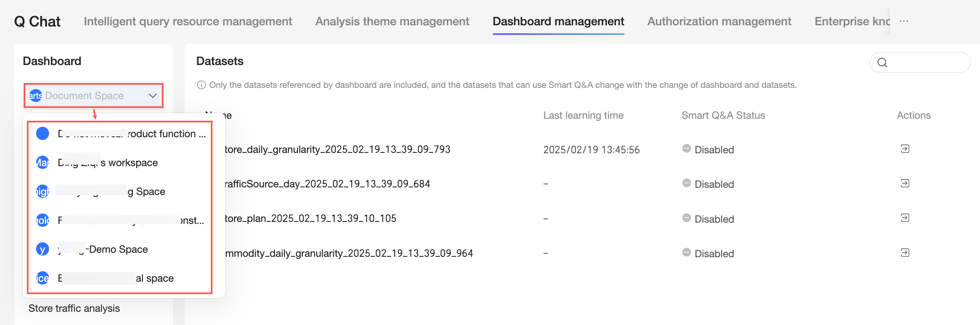Image resolution: width=980 pixels, height=325 pixels.
Task: Click the Disabled status icon for store_plan
Action: [686, 218]
